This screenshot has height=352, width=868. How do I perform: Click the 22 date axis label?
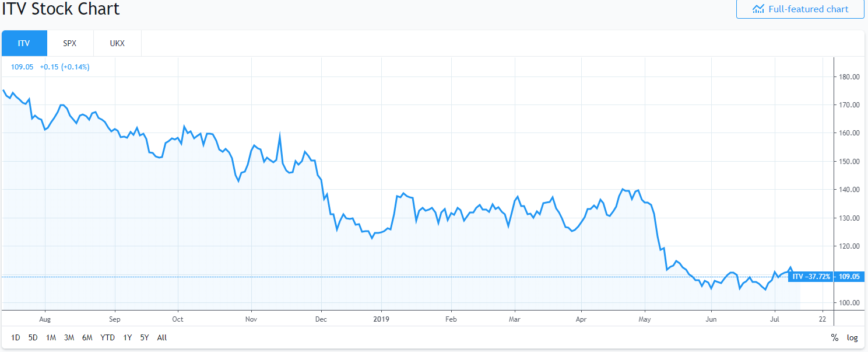[x=823, y=319]
